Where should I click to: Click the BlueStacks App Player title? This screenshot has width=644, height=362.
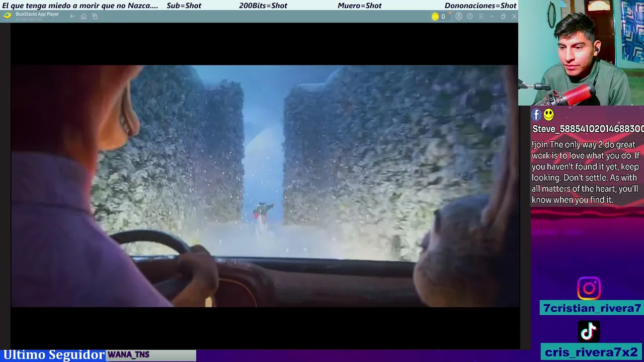(x=37, y=14)
